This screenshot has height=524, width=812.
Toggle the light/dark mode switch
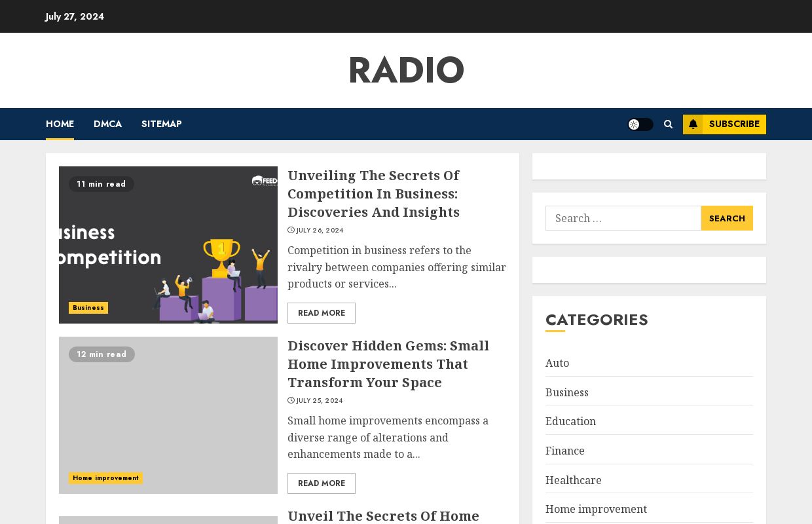click(x=640, y=124)
